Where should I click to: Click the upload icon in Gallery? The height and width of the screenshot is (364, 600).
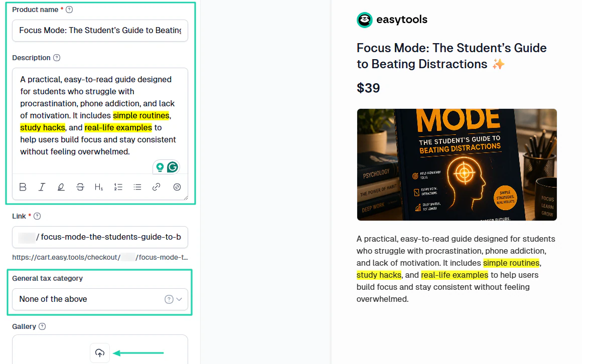100,353
